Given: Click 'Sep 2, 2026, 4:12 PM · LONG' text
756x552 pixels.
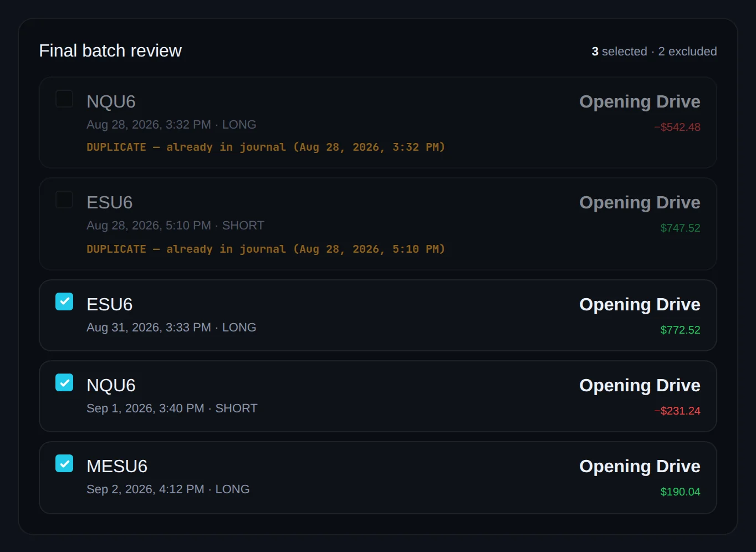Looking at the screenshot, I should 168,489.
